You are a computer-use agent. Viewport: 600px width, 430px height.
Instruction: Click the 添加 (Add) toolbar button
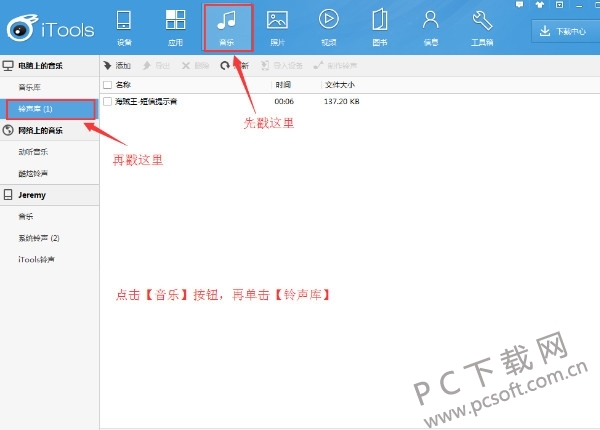pos(118,65)
